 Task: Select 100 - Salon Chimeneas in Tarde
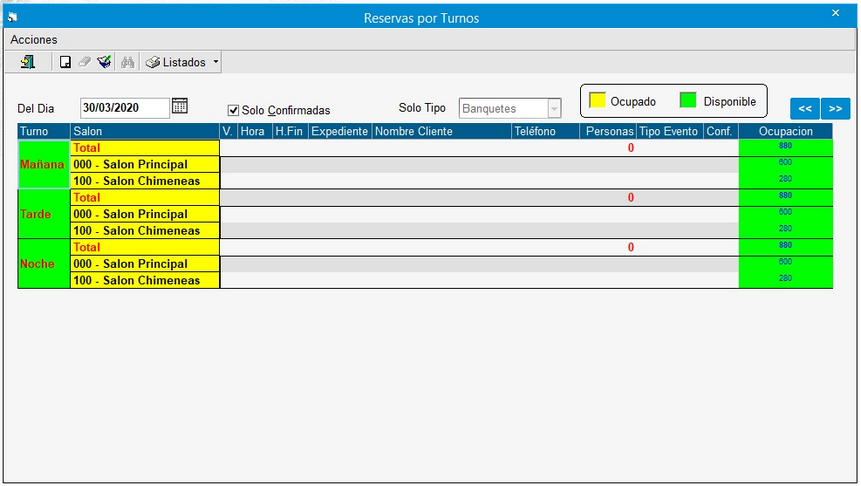[x=145, y=231]
